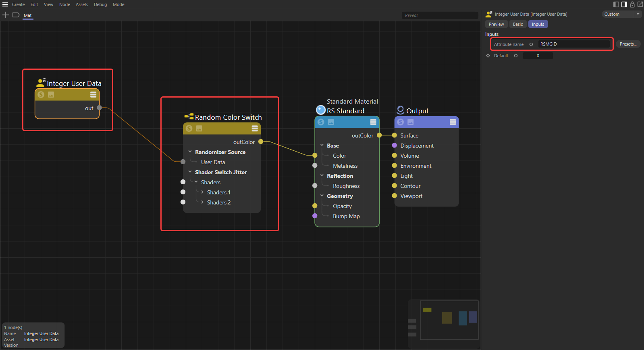This screenshot has height=350, width=644.
Task: Open the Integer User Data node hamburger menu
Action: [x=93, y=94]
